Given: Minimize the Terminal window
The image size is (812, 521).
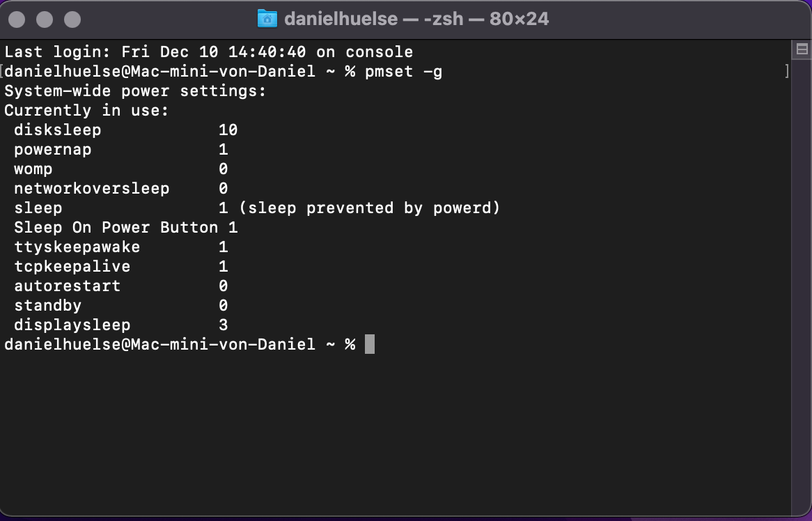Looking at the screenshot, I should point(45,20).
